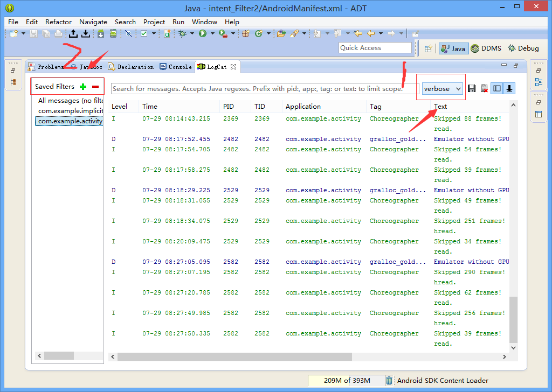The image size is (552, 392).
Task: Select com.example.activity saved filter
Action: click(x=70, y=121)
